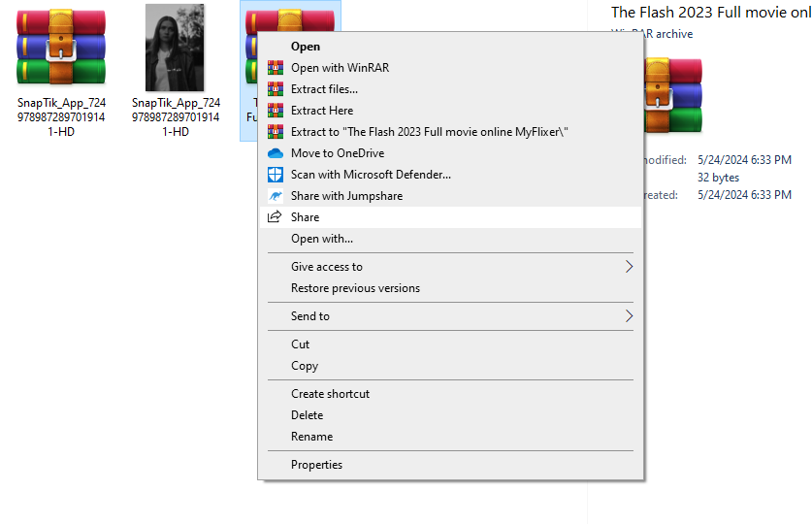The image size is (812, 524).
Task: Choose Share with Jumpshare
Action: [449, 196]
